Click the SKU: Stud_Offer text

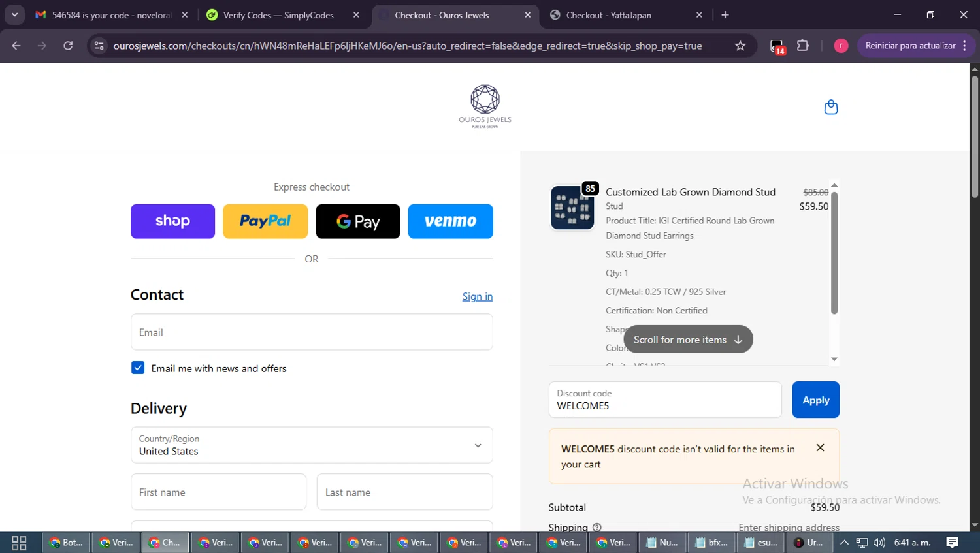(x=636, y=255)
